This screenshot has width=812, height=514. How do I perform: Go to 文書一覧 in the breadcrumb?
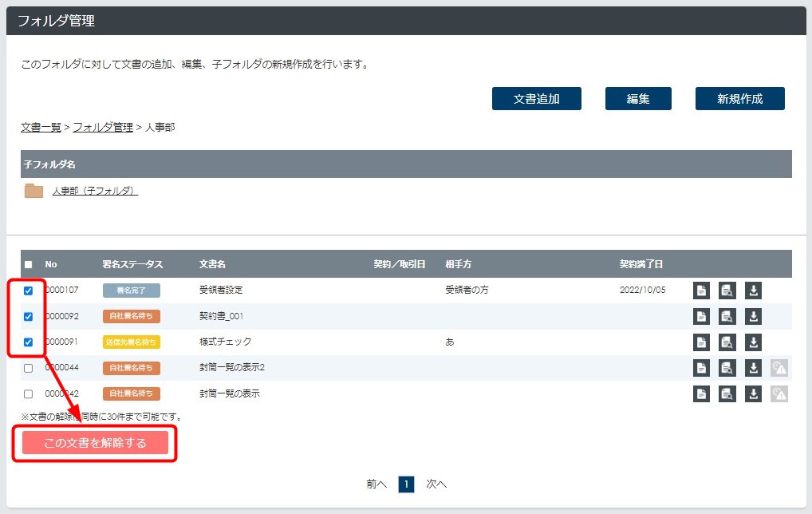[41, 127]
